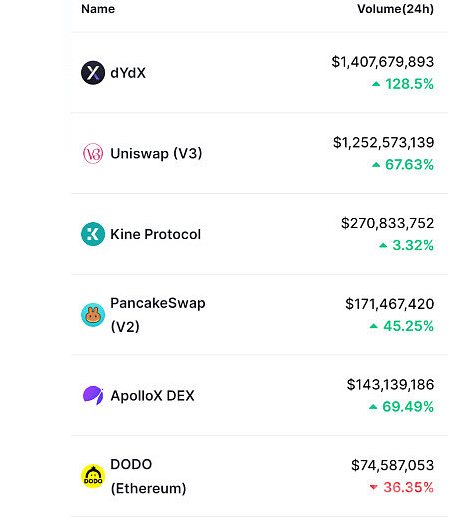This screenshot has height=517, width=449.
Task: Open the PancakeSwap (V2) exchange page
Action: (158, 315)
